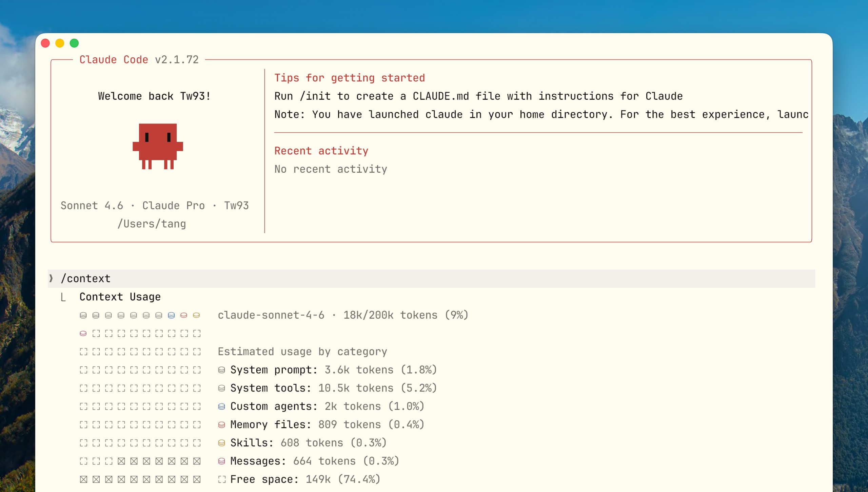868x492 pixels.
Task: Click the /Users/tang directory path
Action: pos(152,224)
